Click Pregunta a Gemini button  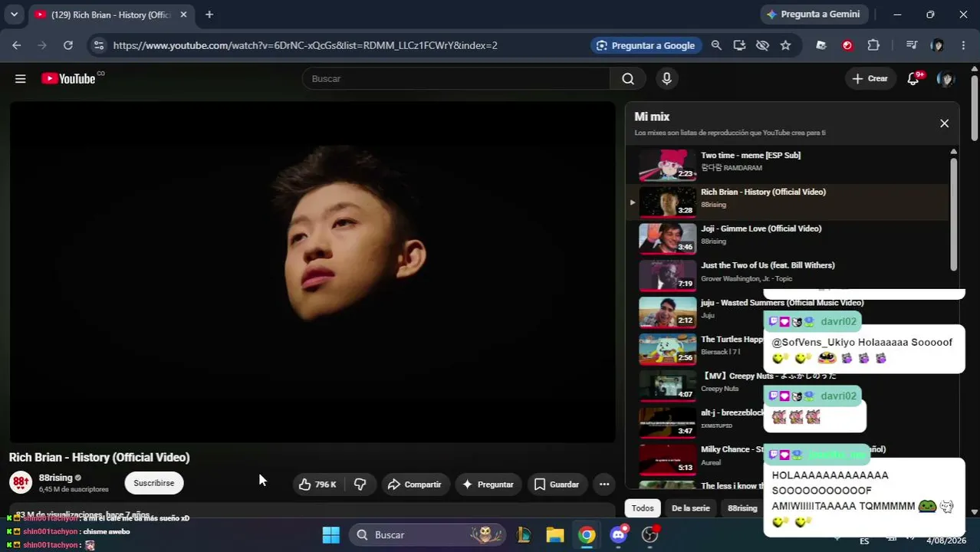click(x=813, y=14)
